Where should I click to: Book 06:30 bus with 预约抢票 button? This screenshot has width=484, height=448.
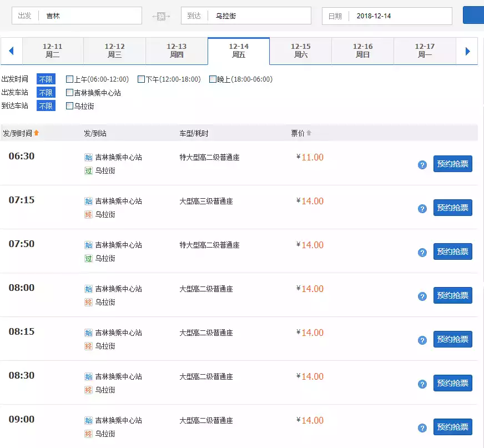coord(452,164)
